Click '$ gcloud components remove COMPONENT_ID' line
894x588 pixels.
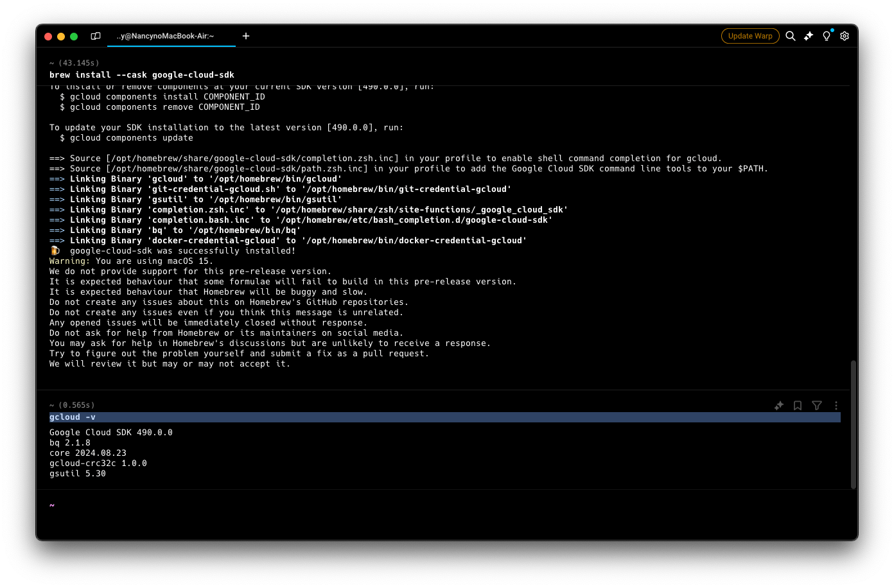pyautogui.click(x=160, y=107)
